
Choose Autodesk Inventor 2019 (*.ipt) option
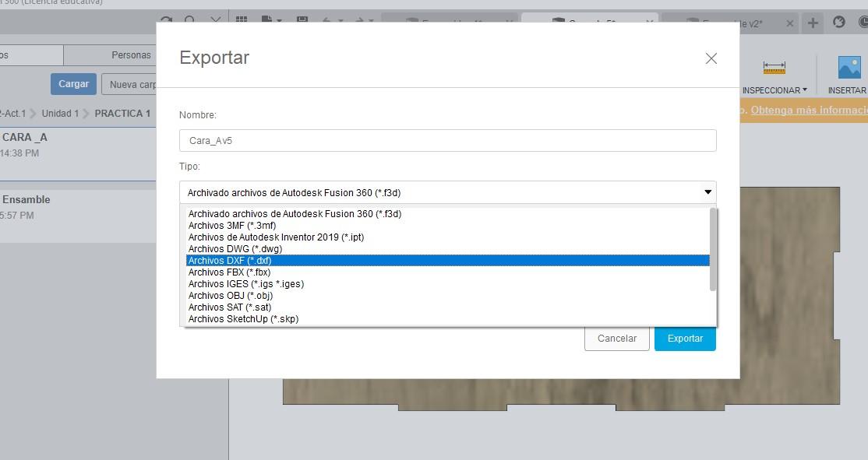point(448,237)
